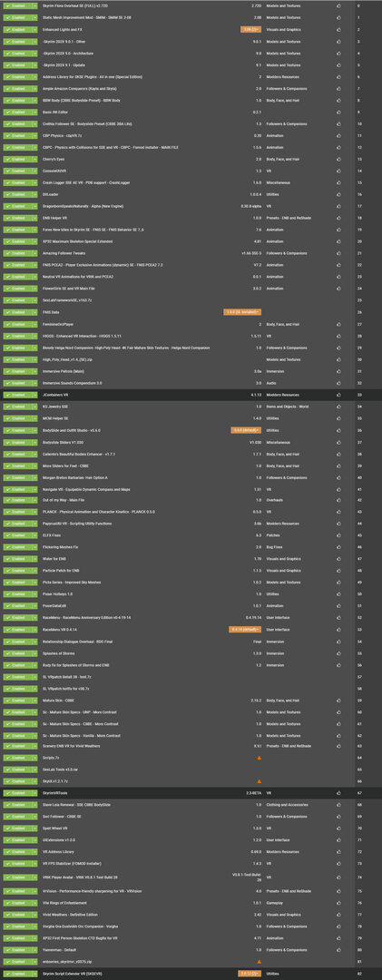Click the warning triangle on Scripts.7z
Viewport: 382px width, 980px height.
pos(259,758)
